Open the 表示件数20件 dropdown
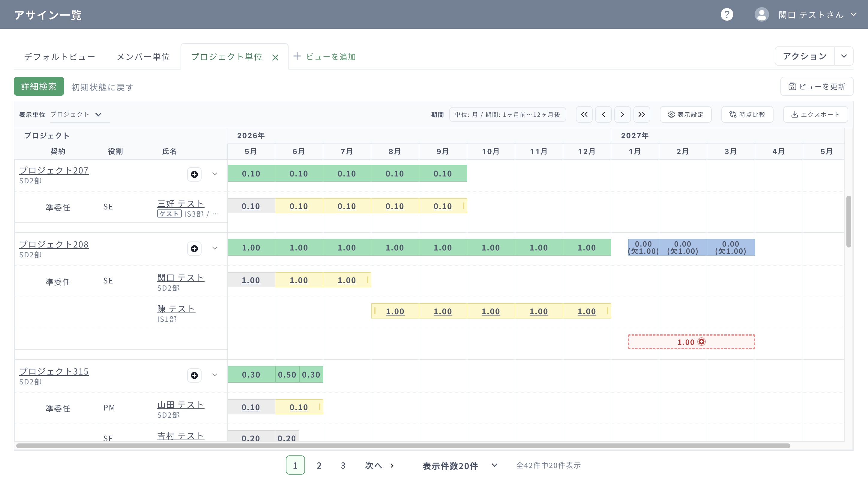The width and height of the screenshot is (868, 477). 460,466
